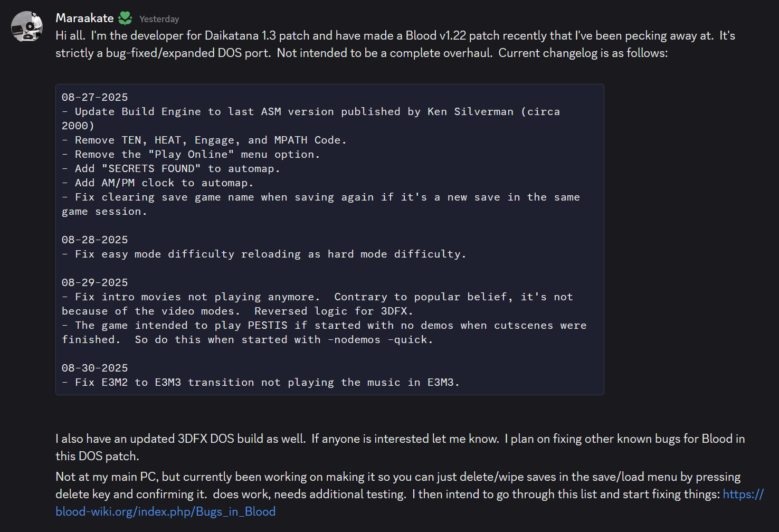This screenshot has height=532, width=779.
Task: Click the "Fix intro movies" changelog line
Action: (x=317, y=304)
